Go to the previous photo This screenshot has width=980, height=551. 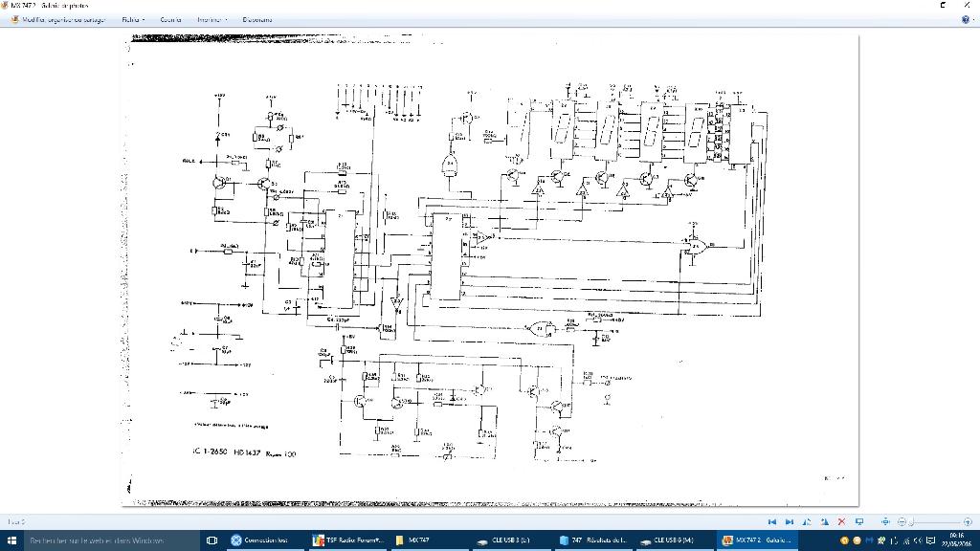pyautogui.click(x=772, y=521)
